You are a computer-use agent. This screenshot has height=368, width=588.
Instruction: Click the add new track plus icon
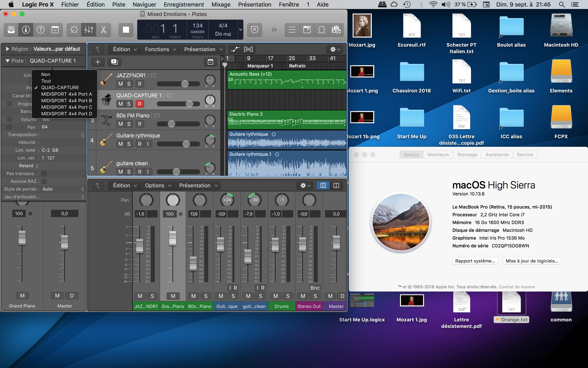(98, 62)
